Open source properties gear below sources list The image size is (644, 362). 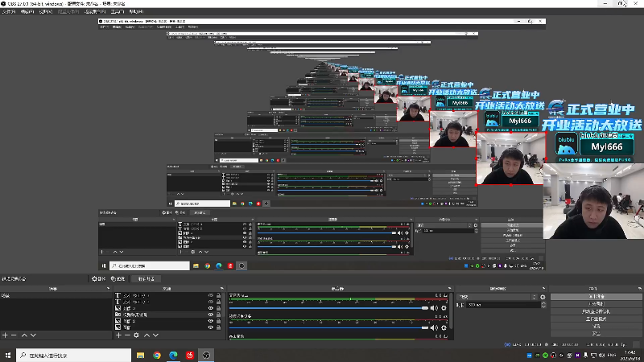136,335
